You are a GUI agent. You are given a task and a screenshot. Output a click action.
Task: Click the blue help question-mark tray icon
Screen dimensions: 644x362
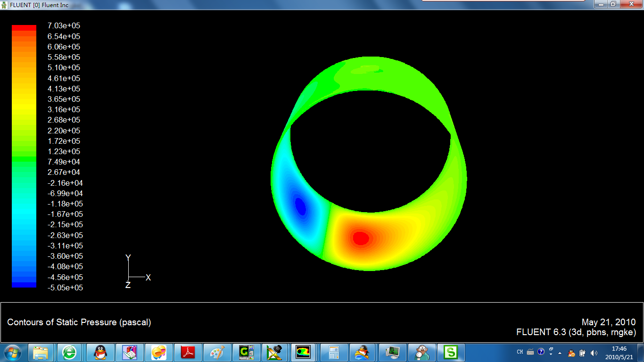pos(541,352)
